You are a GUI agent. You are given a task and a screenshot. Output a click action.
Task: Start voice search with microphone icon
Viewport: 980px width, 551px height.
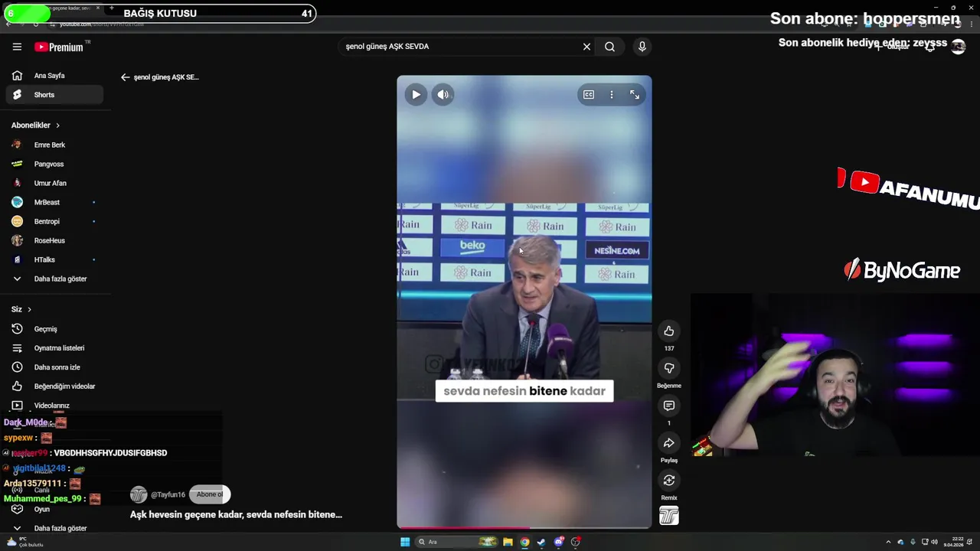pos(642,47)
